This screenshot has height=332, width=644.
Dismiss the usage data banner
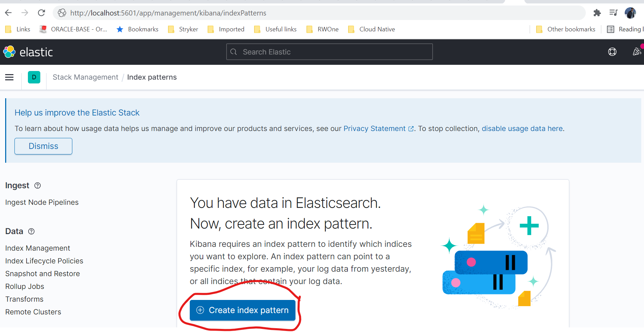click(x=43, y=146)
